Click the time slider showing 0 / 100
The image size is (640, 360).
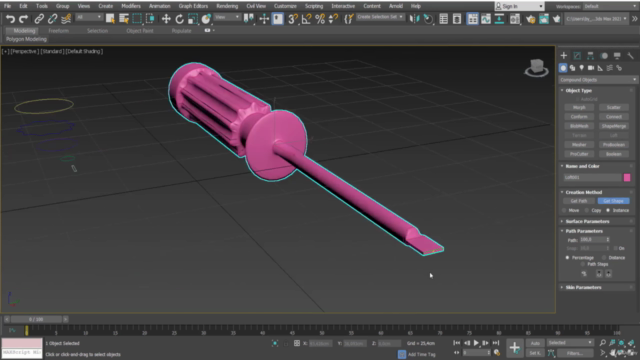[36, 319]
